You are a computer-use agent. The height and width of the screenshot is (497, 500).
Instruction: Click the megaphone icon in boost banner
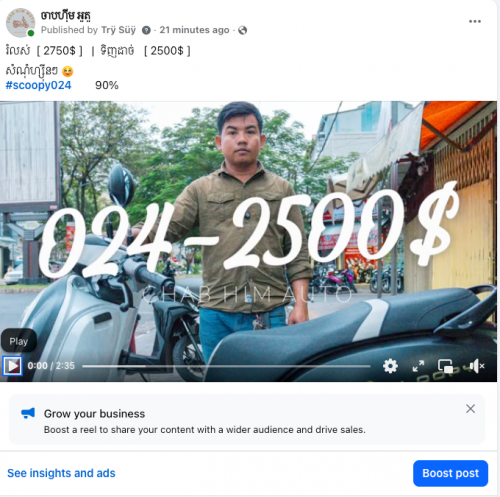(28, 413)
